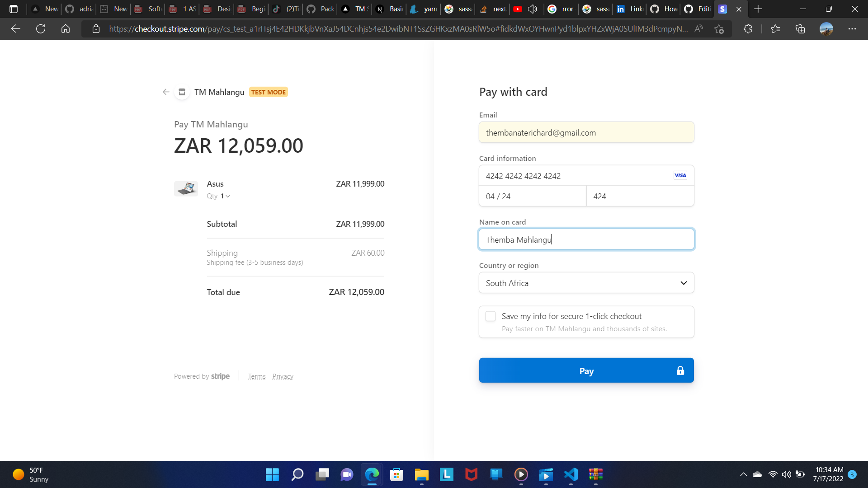
Task: Open the Visual Studio Code taskbar icon
Action: (570, 475)
